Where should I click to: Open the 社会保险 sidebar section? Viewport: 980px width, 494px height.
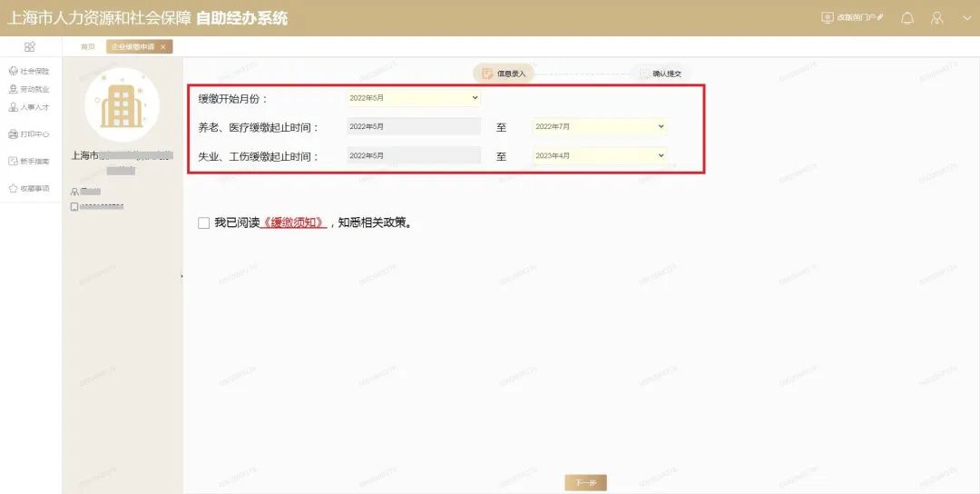click(29, 72)
